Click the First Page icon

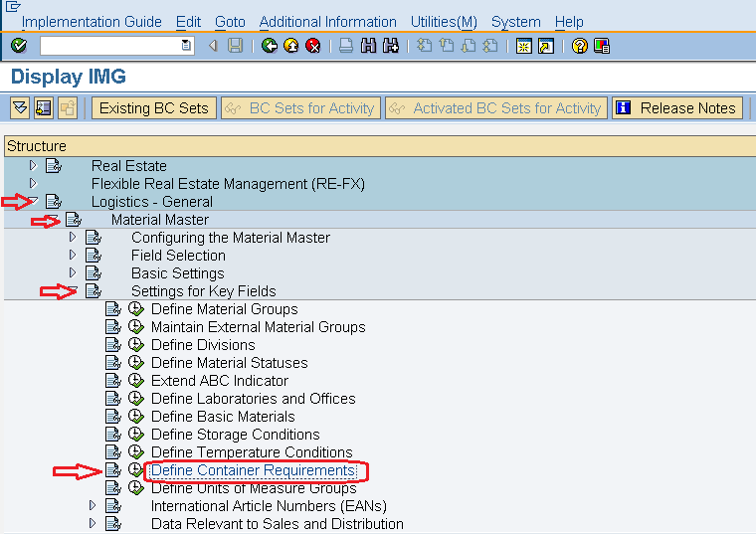pyautogui.click(x=425, y=46)
